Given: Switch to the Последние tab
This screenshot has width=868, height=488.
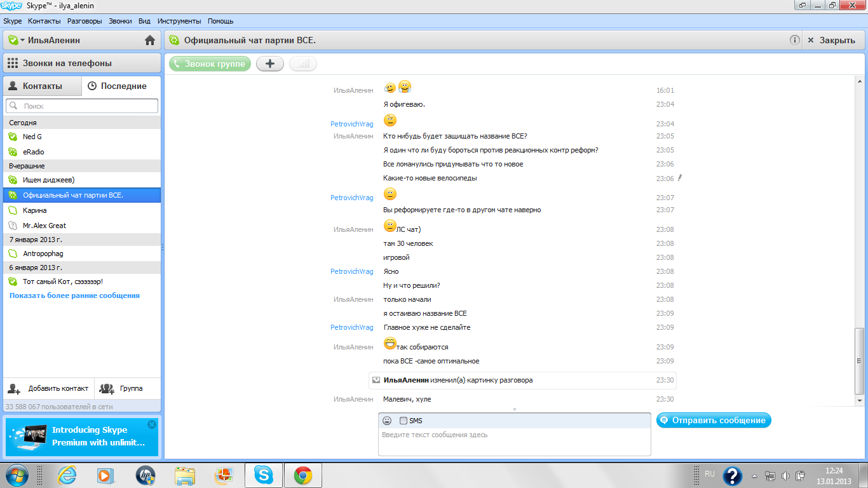Looking at the screenshot, I should click(121, 86).
